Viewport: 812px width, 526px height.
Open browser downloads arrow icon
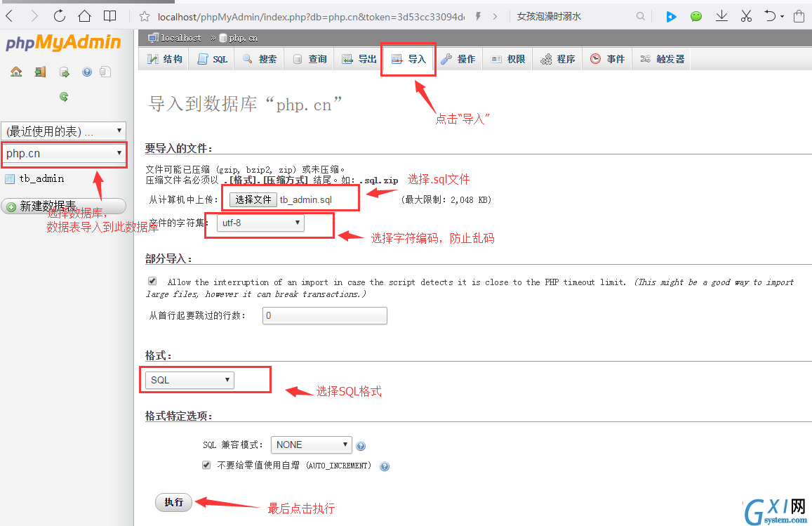pos(721,17)
